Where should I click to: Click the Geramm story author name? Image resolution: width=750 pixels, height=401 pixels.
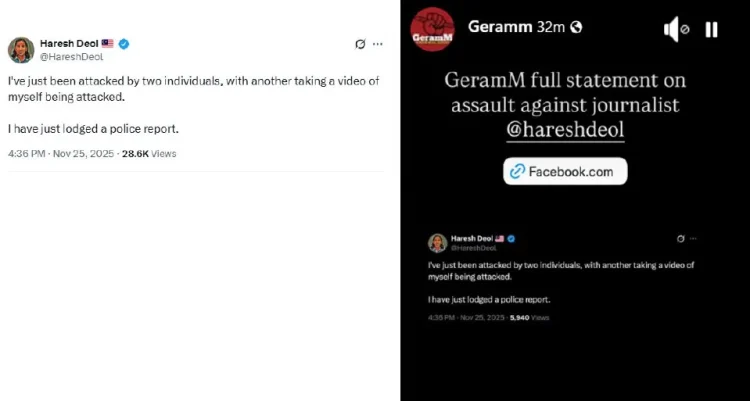(497, 27)
